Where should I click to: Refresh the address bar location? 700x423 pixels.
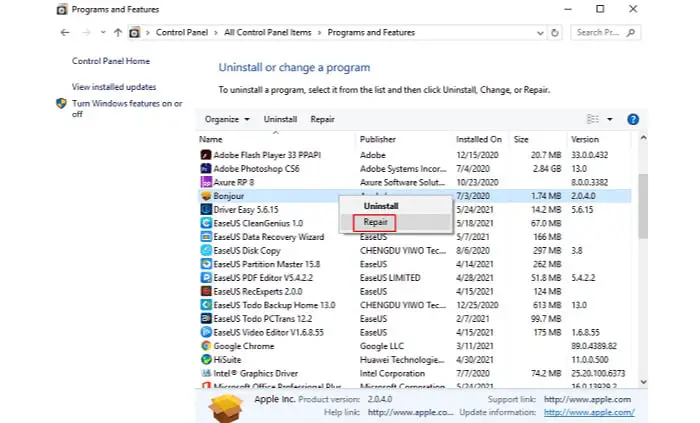[555, 33]
